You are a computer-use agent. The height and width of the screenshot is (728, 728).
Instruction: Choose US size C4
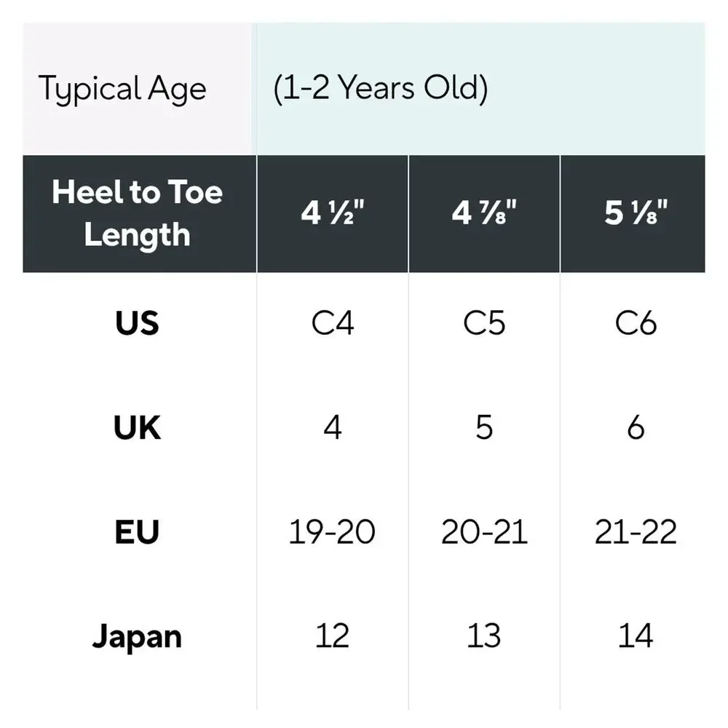pos(333,323)
